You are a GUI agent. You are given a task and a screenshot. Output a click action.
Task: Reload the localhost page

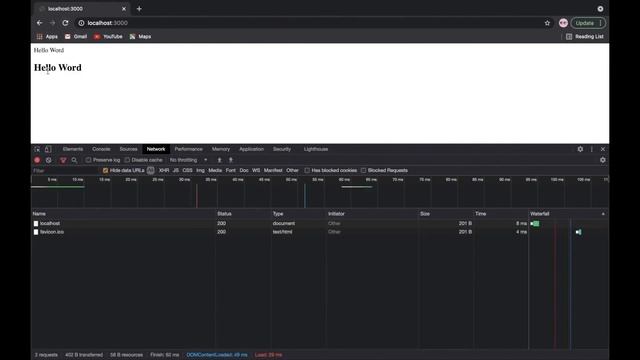point(65,23)
